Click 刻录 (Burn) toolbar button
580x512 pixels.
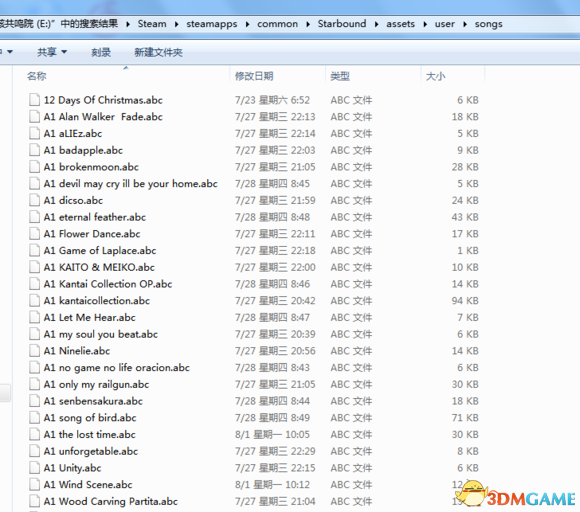point(101,52)
